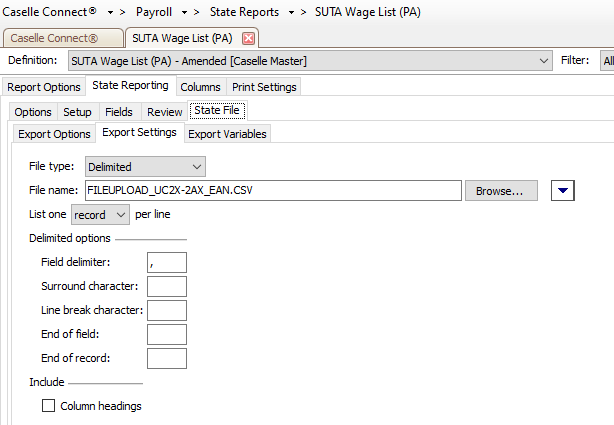Open the Export Variables tab
The width and height of the screenshot is (614, 425).
click(226, 133)
